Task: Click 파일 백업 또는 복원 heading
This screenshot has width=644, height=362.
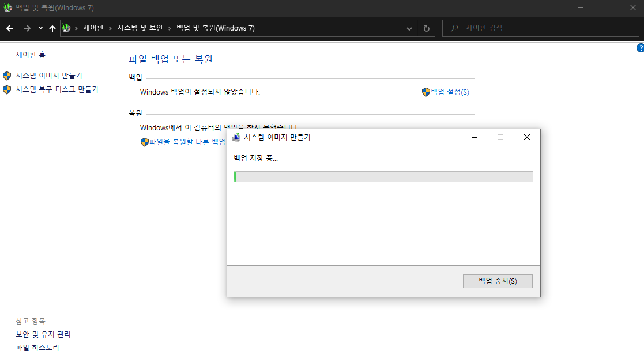Action: pyautogui.click(x=171, y=59)
